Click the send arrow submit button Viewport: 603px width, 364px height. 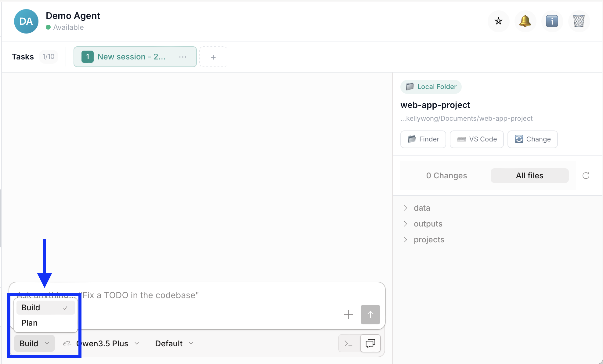pyautogui.click(x=370, y=315)
